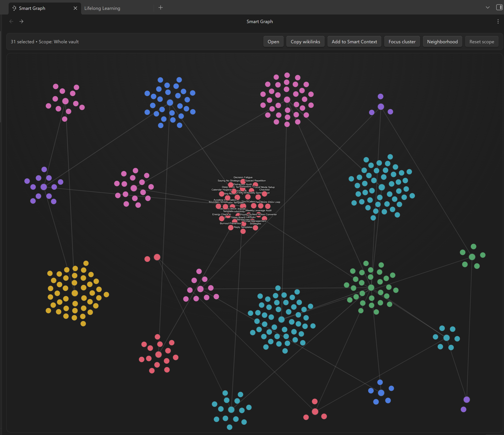The width and height of the screenshot is (504, 435).
Task: Click the Neighborhood button
Action: pyautogui.click(x=442, y=41)
